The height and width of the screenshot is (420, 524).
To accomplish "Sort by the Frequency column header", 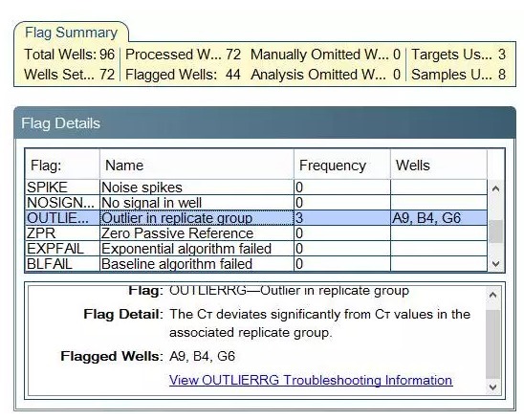I will pos(342,166).
